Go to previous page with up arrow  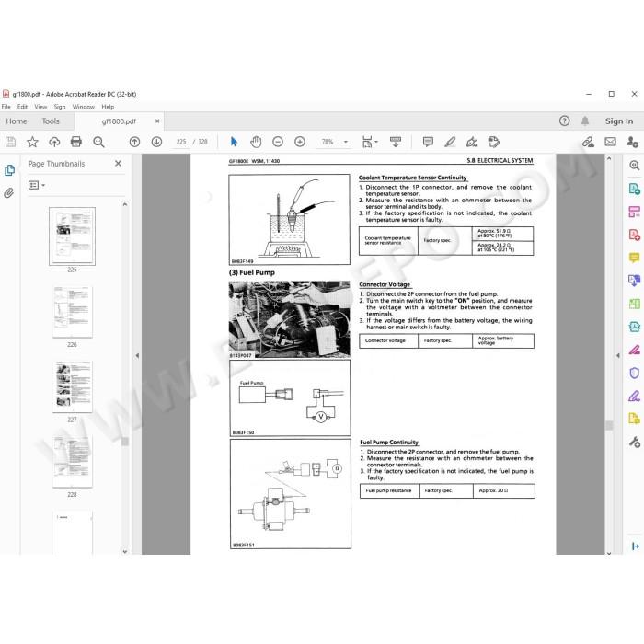(134, 142)
